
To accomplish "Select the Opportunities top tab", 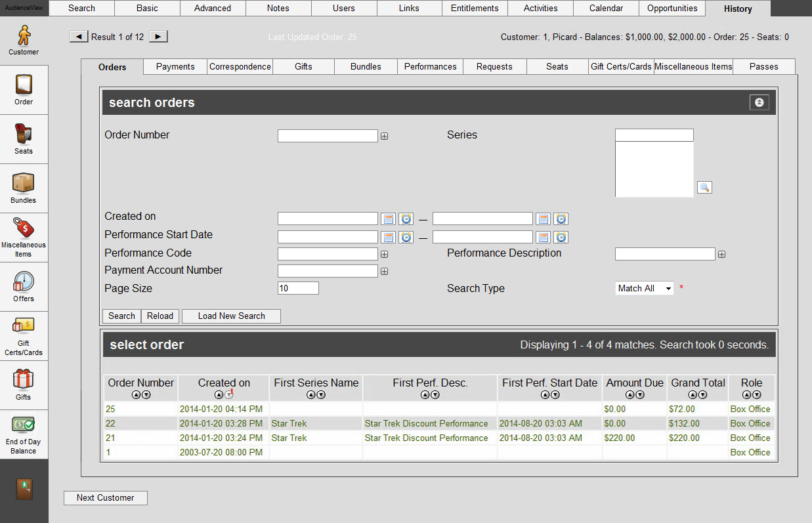I will tap(672, 8).
